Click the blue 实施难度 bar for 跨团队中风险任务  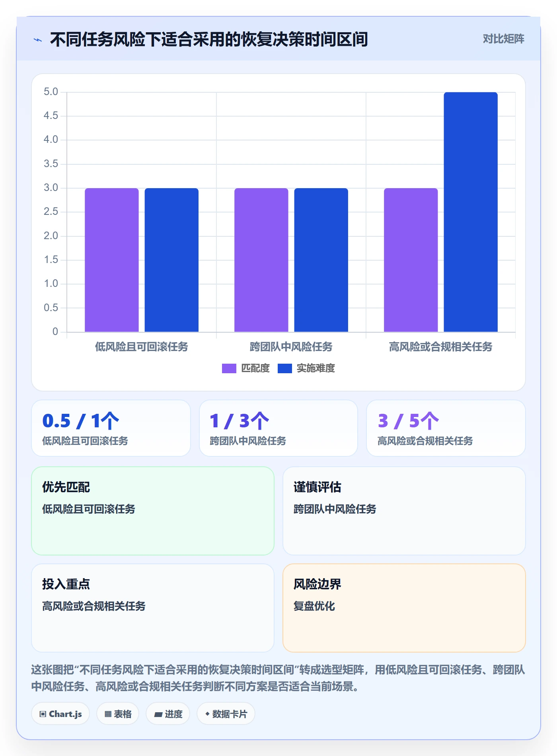click(321, 260)
